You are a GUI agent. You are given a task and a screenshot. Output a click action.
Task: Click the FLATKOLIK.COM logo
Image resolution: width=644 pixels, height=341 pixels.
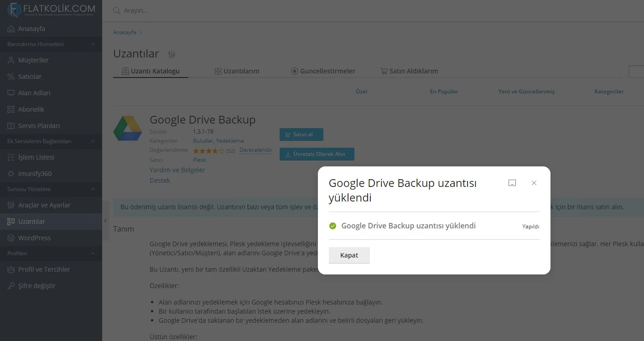tap(49, 10)
